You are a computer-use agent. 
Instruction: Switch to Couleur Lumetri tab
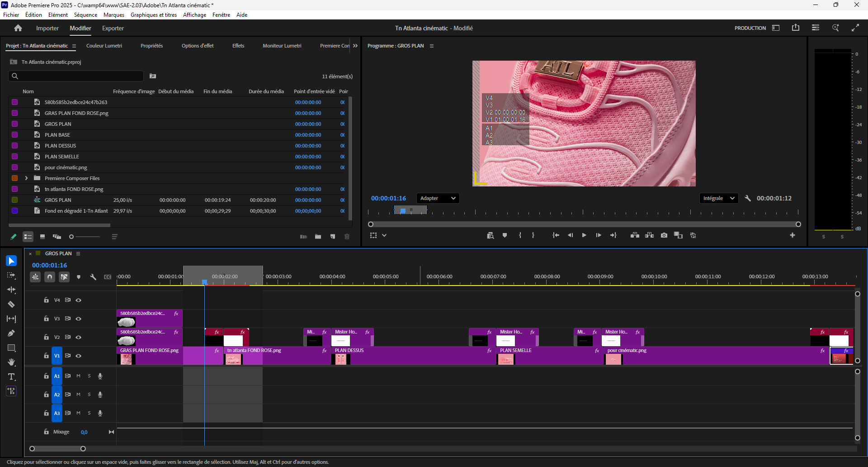coord(104,46)
